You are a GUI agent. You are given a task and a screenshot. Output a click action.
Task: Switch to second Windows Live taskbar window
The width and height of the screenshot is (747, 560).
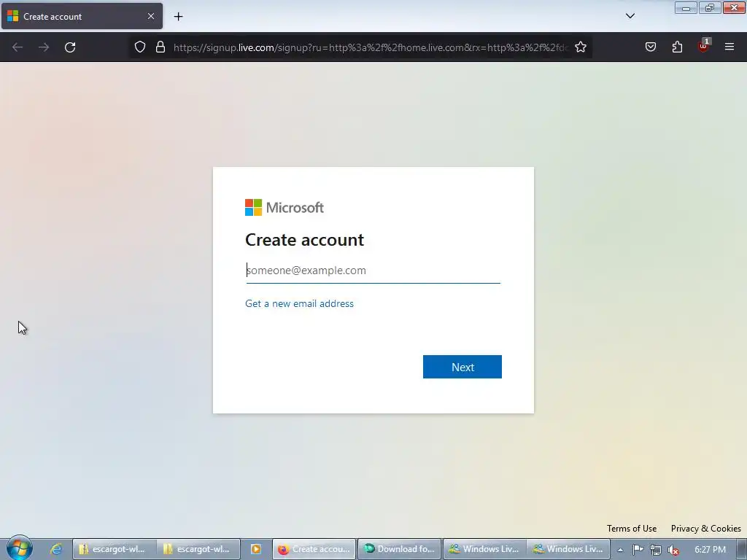pyautogui.click(x=568, y=549)
